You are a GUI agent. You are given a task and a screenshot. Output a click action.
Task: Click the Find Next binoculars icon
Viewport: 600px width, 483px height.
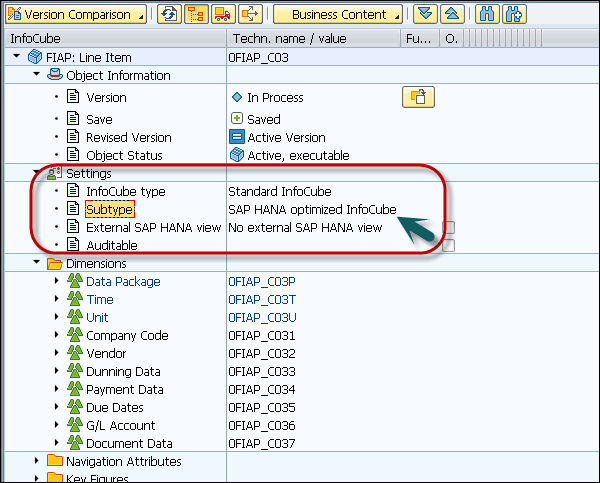pos(515,15)
